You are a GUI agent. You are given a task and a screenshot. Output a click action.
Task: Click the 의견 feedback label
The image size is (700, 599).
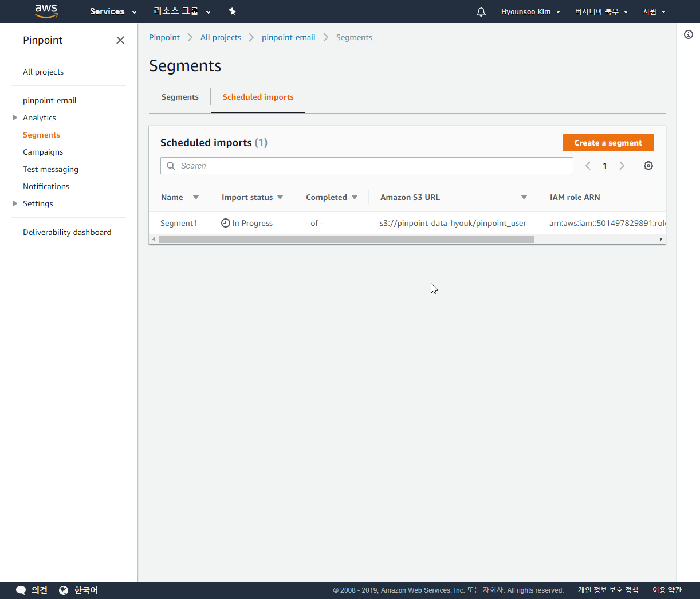(x=40, y=590)
